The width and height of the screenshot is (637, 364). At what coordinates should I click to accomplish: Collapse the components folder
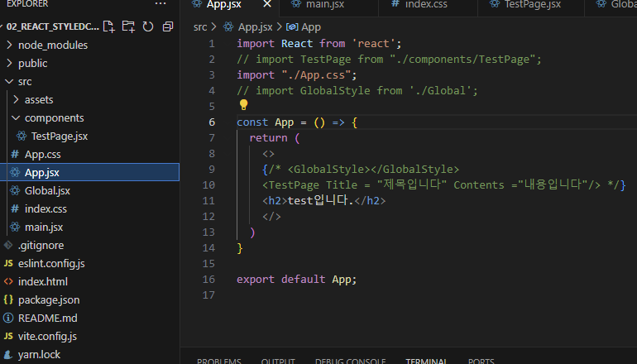(16, 117)
